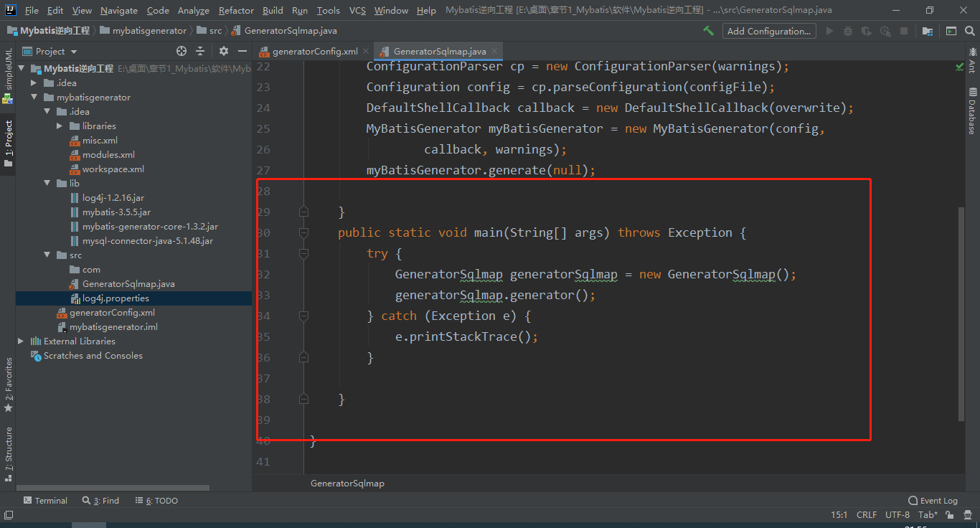The width and height of the screenshot is (980, 528).
Task: Click the Build Project hammer icon
Action: pos(708,31)
